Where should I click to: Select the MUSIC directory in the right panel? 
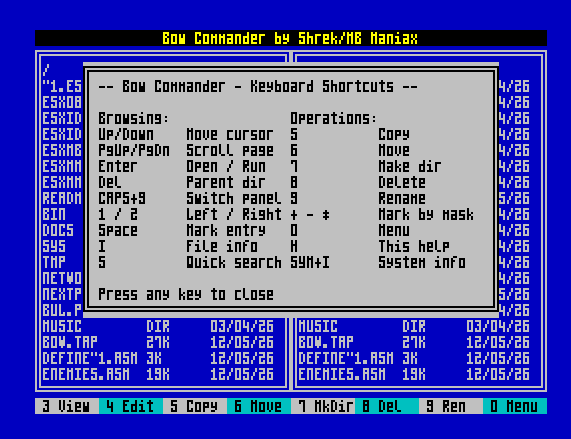point(414,326)
